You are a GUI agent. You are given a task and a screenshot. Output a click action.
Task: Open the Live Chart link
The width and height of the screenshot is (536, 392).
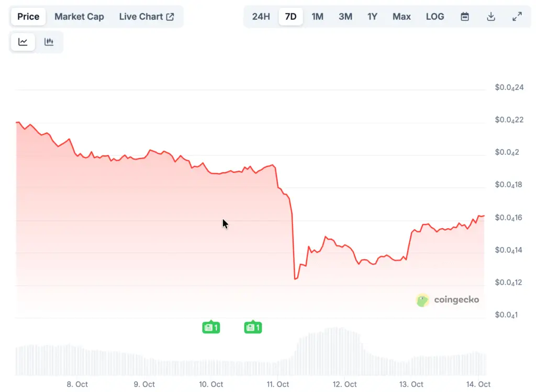click(x=147, y=16)
